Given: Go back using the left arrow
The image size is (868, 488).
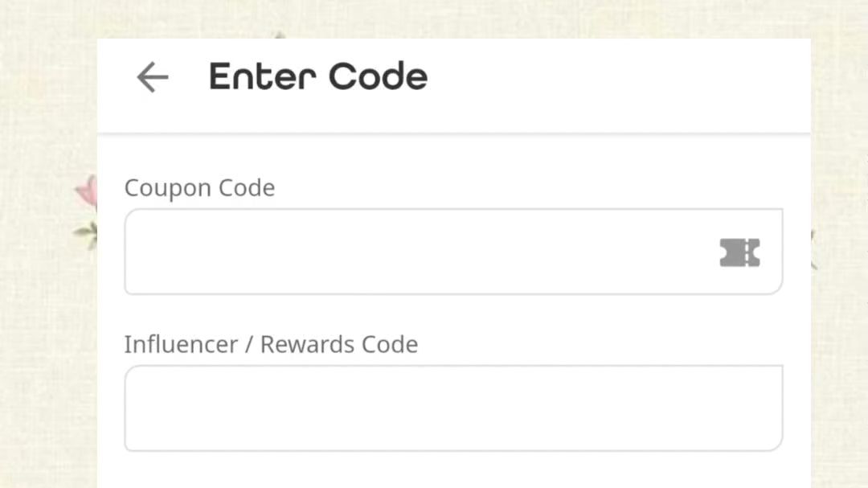Looking at the screenshot, I should pyautogui.click(x=152, y=78).
